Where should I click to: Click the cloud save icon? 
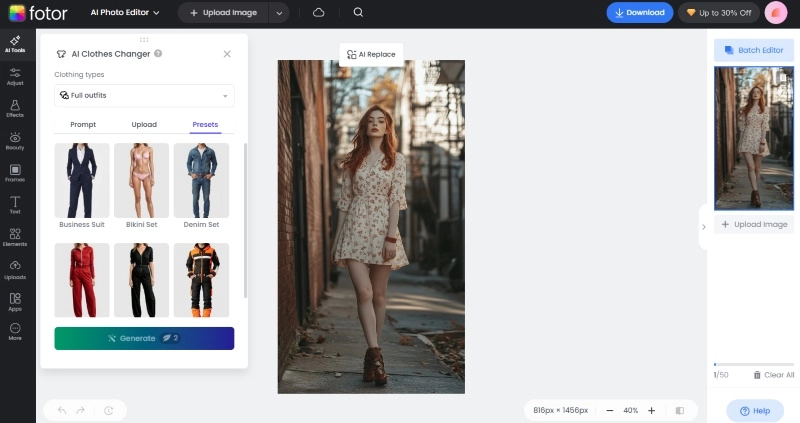click(x=319, y=13)
